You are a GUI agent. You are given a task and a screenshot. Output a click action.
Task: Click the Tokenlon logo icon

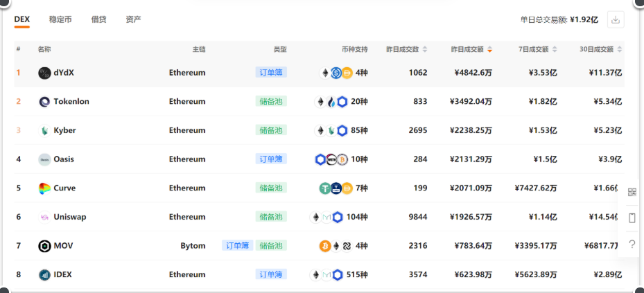pyautogui.click(x=44, y=102)
